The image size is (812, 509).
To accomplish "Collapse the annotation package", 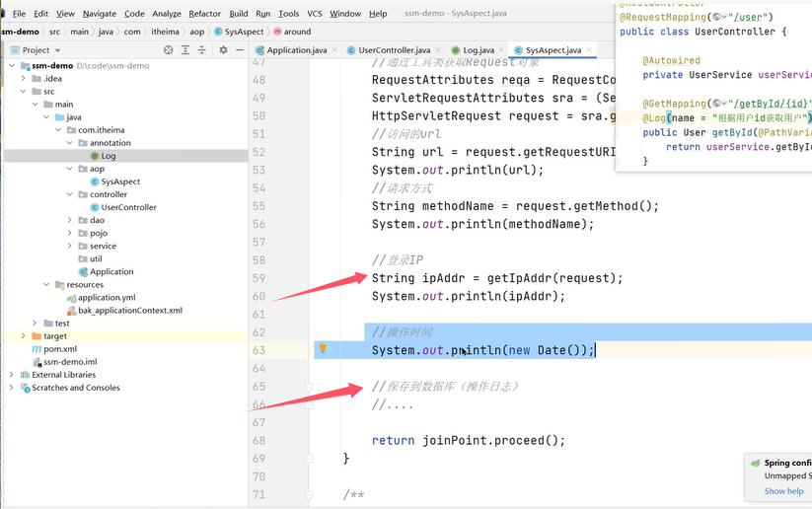I will [69, 143].
